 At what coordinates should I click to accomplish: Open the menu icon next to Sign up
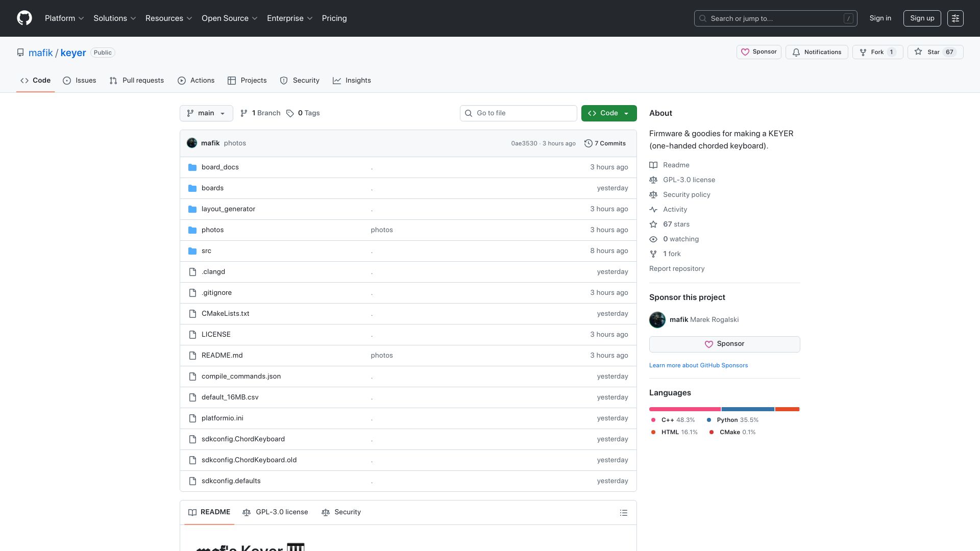click(955, 18)
